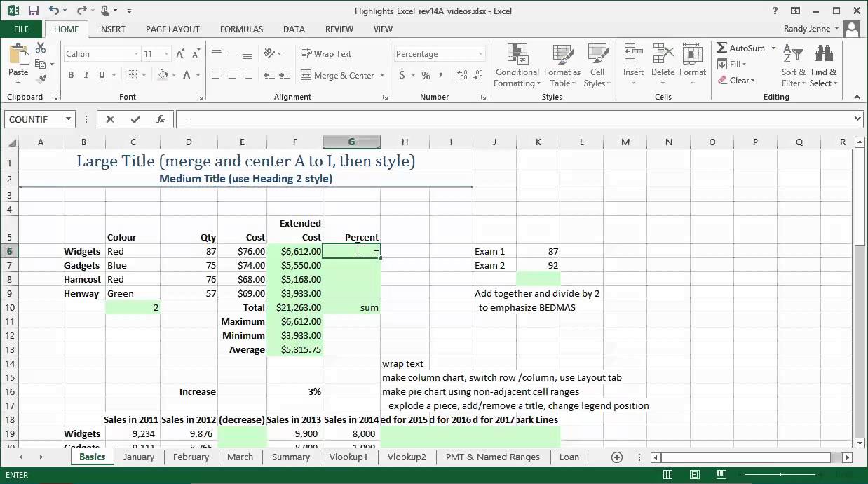Open the Insert Function fx dialog
The image size is (868, 484).
point(161,119)
